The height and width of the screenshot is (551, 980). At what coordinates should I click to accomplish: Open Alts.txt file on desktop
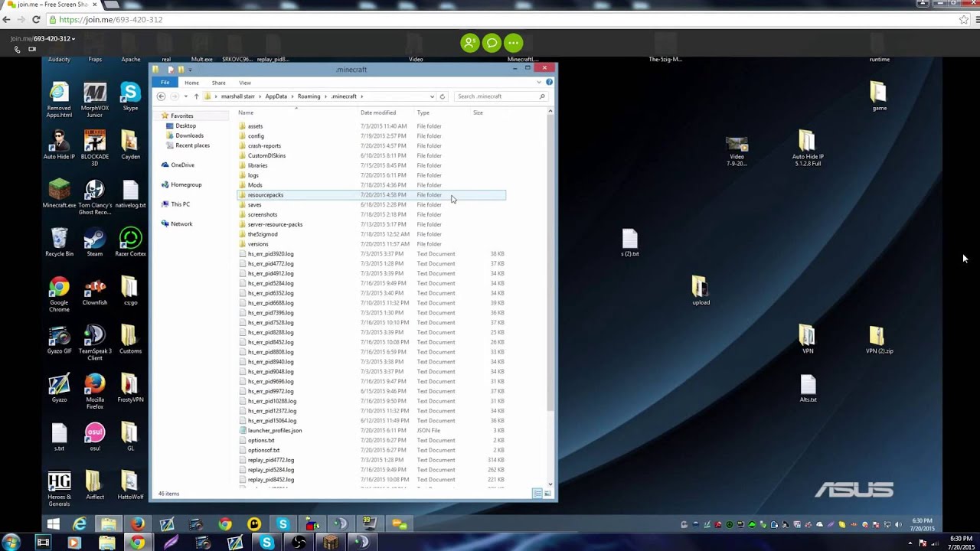tap(808, 388)
